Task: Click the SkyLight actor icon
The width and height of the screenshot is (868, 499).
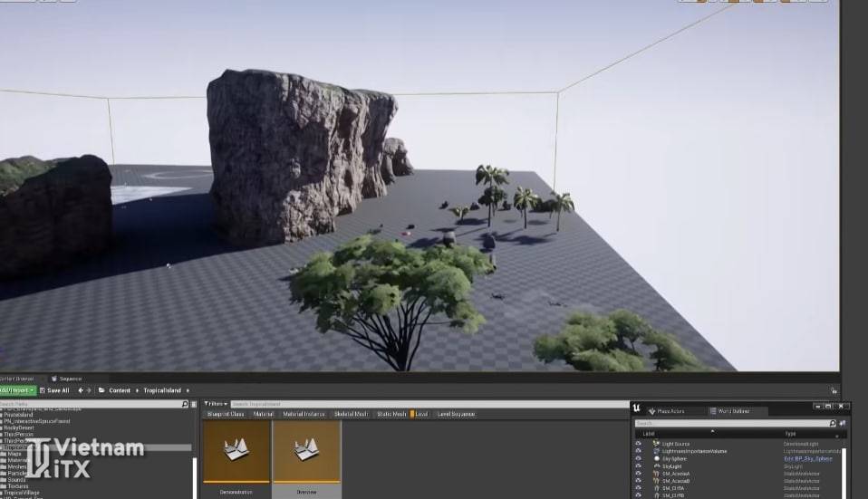Action: click(657, 466)
